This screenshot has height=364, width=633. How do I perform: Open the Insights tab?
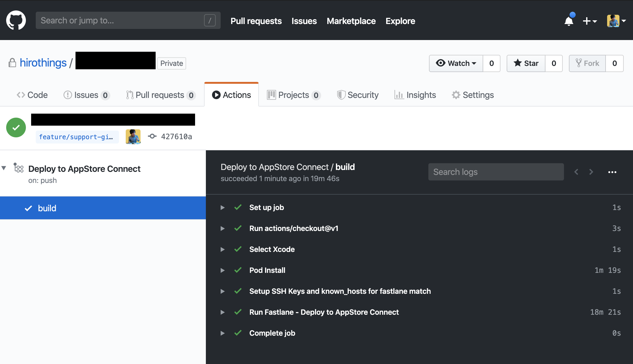[415, 95]
